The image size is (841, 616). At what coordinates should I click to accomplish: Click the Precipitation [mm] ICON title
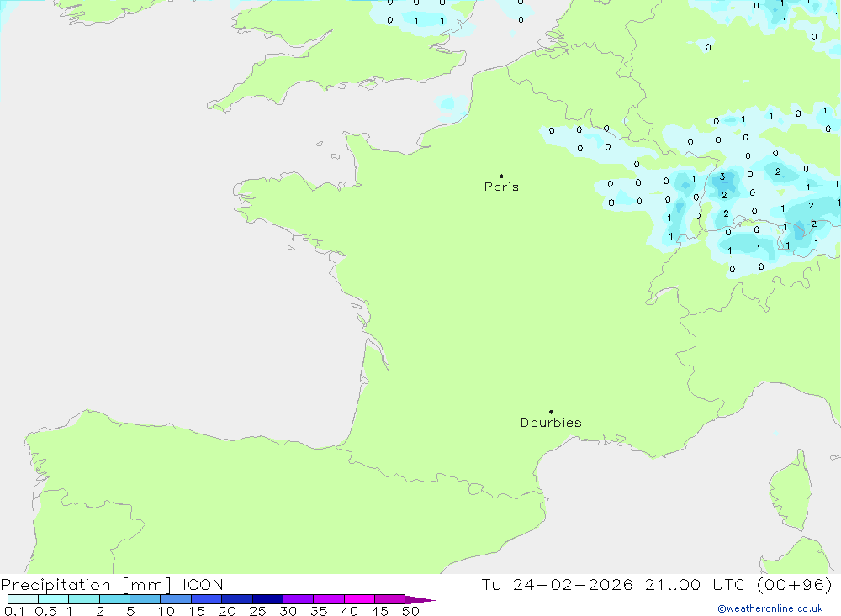point(112,585)
